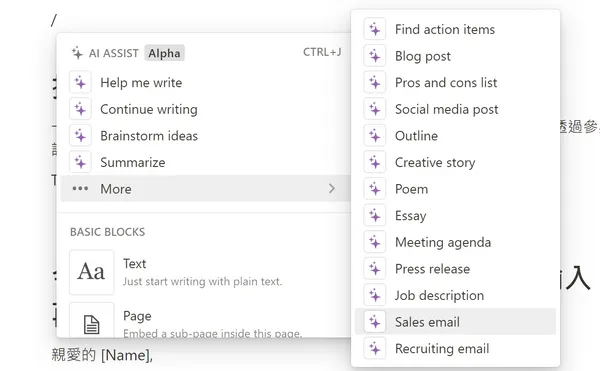Viewport: 600px width, 371px height.
Task: Click the sparkle icon beside Recruiting email
Action: [x=375, y=348]
